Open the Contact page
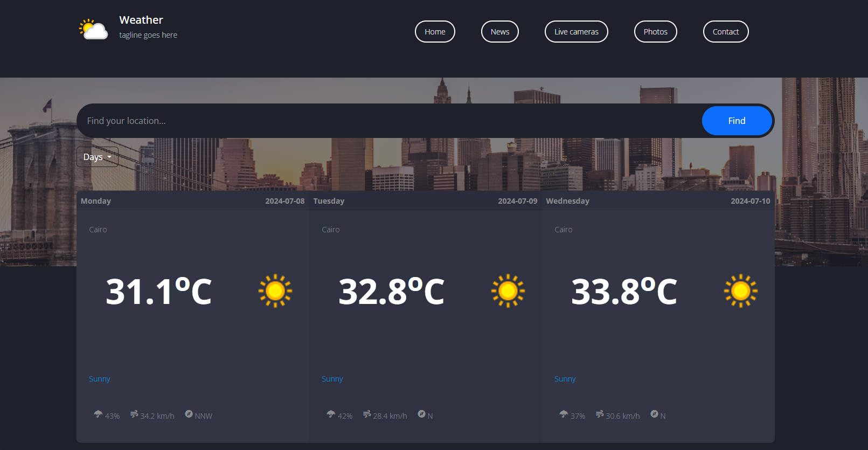 pyautogui.click(x=726, y=32)
